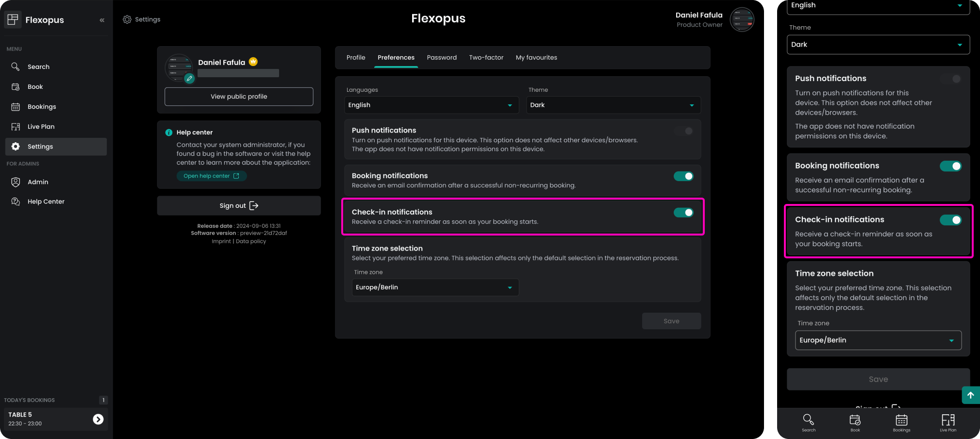Click the user avatar in the top header
The image size is (980, 439).
[742, 20]
